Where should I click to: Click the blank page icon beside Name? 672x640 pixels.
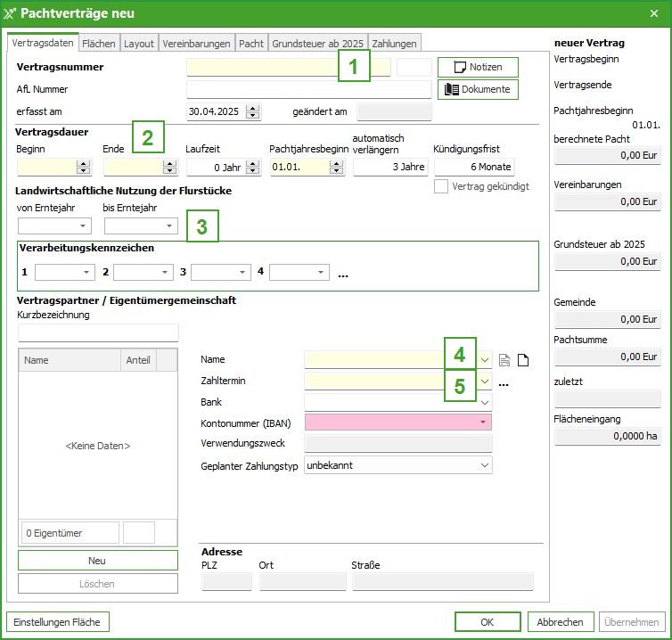pos(523,360)
